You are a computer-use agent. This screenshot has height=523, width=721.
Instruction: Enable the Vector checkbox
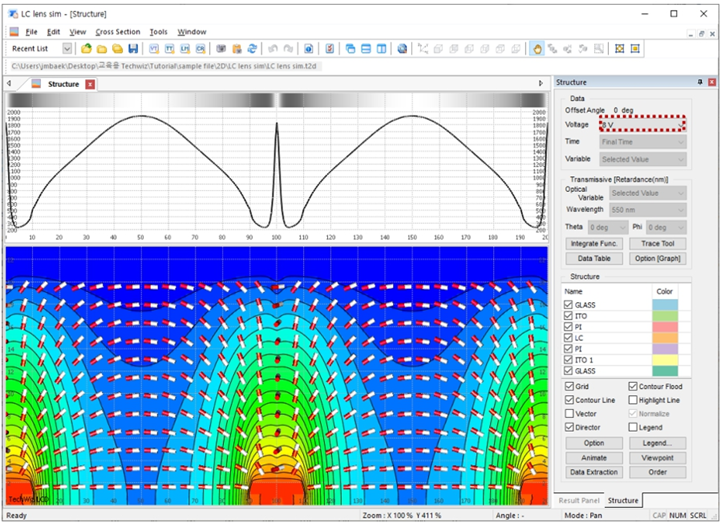pyautogui.click(x=569, y=414)
